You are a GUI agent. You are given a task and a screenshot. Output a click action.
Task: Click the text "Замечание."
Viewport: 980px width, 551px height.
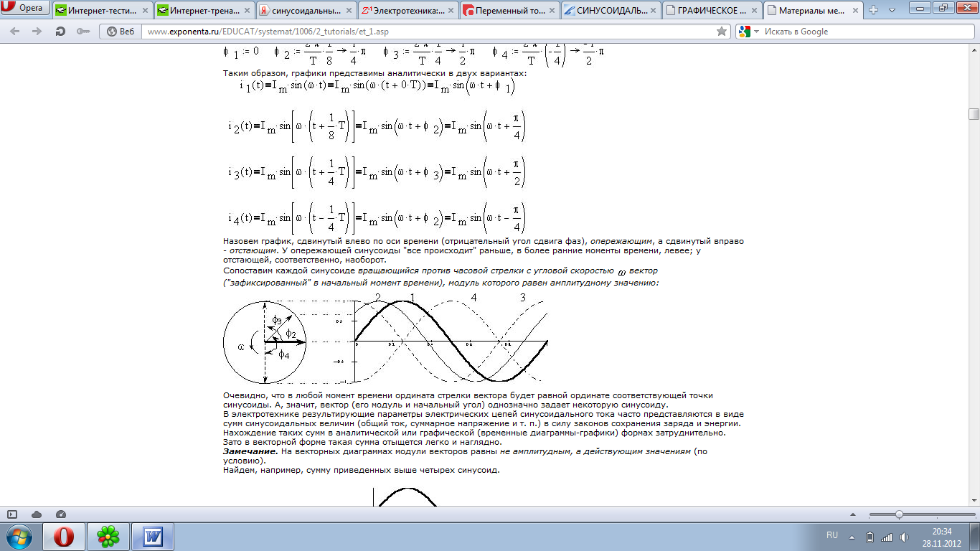tap(250, 451)
